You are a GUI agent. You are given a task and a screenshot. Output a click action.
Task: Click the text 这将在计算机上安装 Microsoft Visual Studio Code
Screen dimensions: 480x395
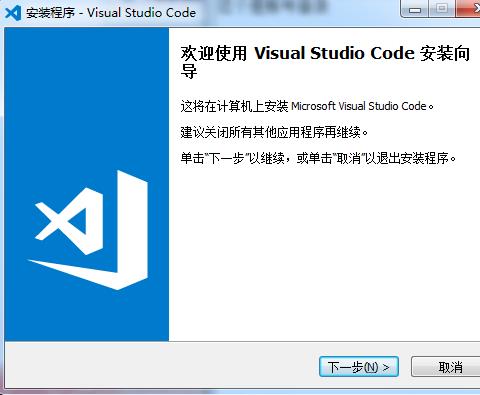(307, 106)
